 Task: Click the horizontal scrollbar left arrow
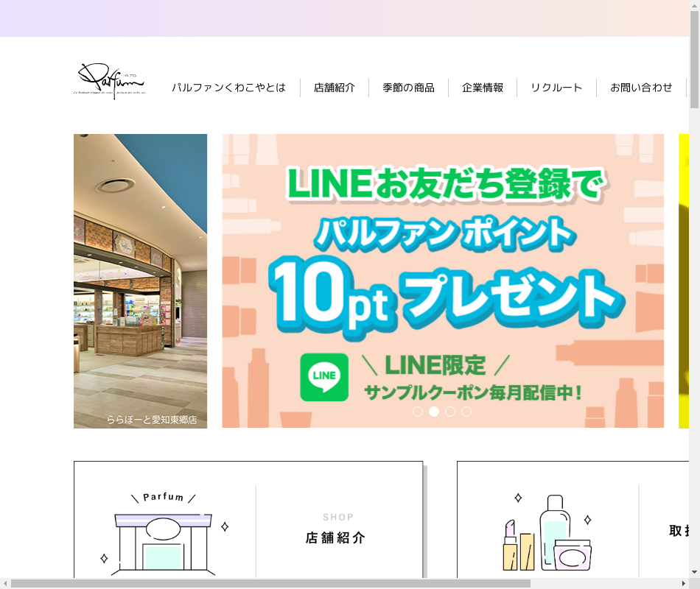tap(4, 584)
